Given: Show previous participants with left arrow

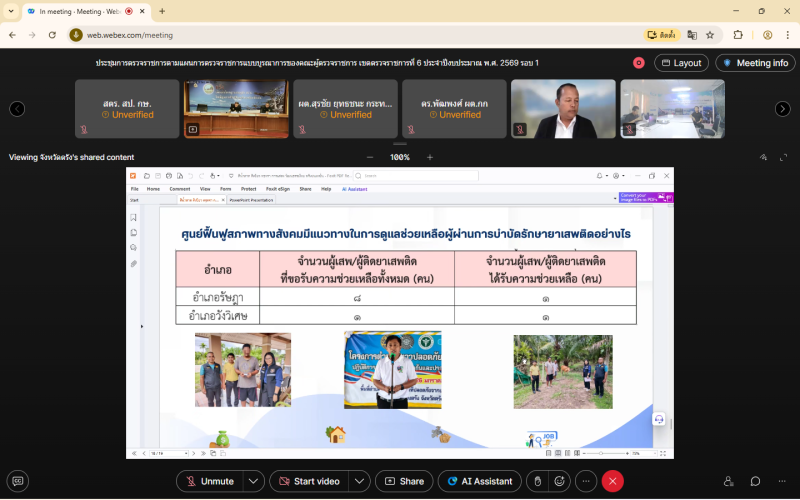Looking at the screenshot, I should (x=17, y=109).
